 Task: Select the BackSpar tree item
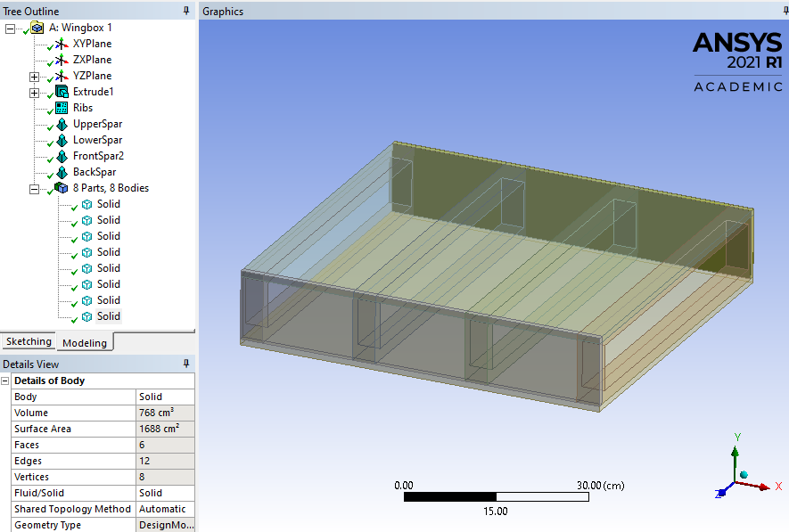pyautogui.click(x=95, y=172)
